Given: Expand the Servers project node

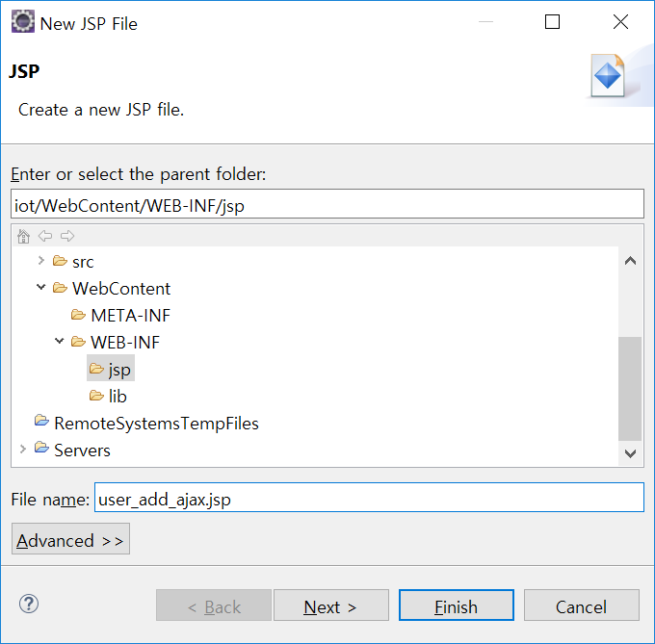Looking at the screenshot, I should (x=22, y=450).
